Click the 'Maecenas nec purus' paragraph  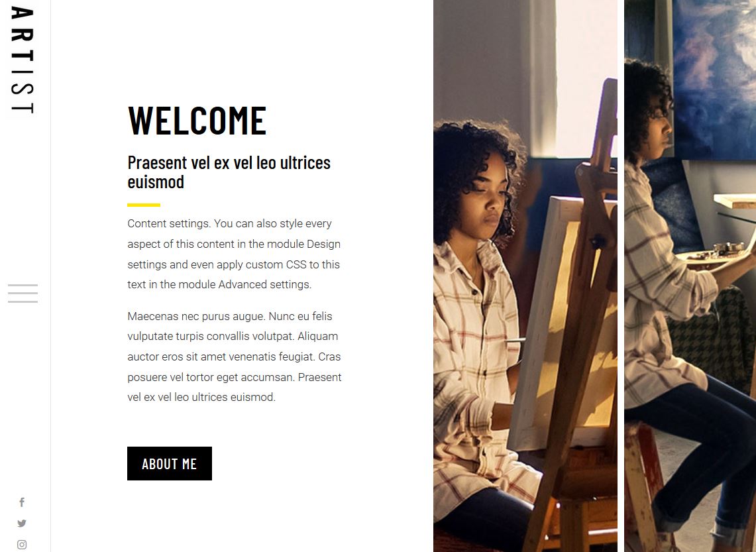(235, 357)
